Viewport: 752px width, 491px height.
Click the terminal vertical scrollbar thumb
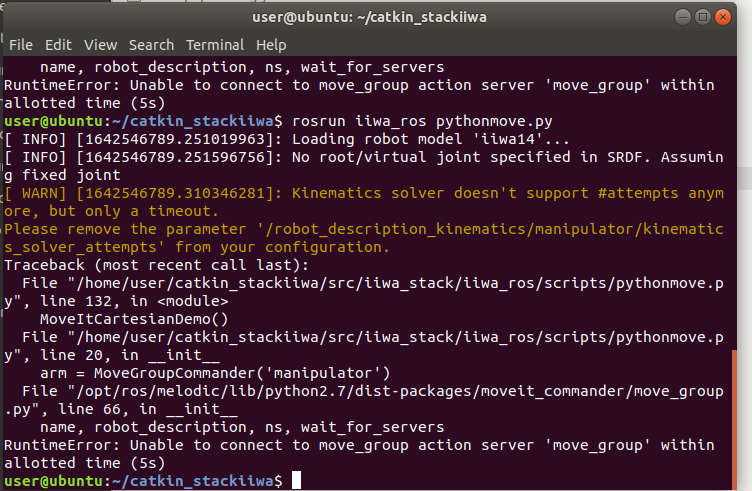click(x=734, y=419)
